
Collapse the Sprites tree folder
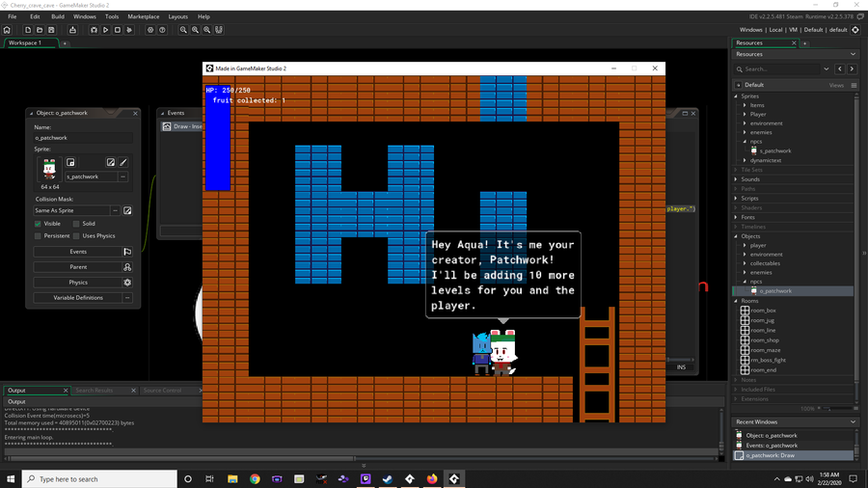[x=736, y=96]
